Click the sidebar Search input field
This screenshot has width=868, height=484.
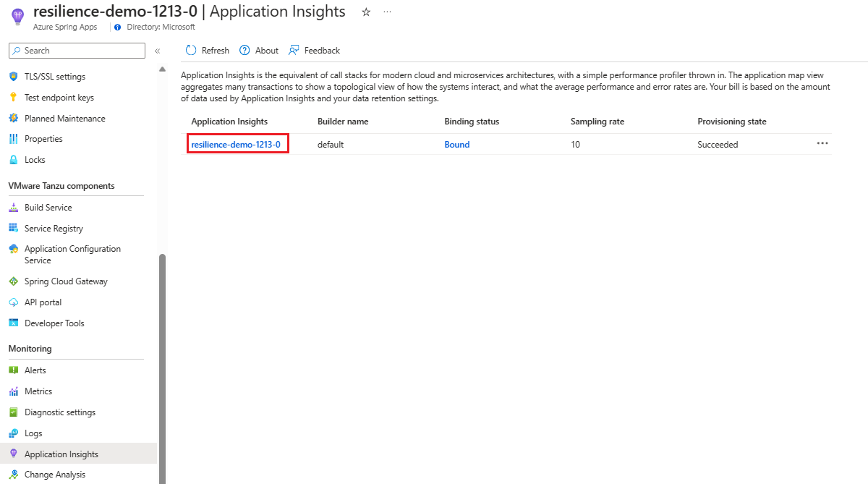[x=77, y=51]
